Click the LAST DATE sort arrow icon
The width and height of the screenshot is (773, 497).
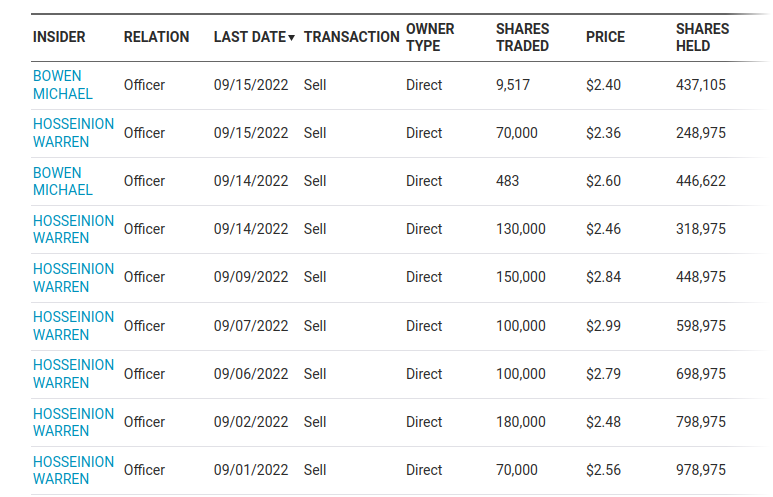pos(291,37)
